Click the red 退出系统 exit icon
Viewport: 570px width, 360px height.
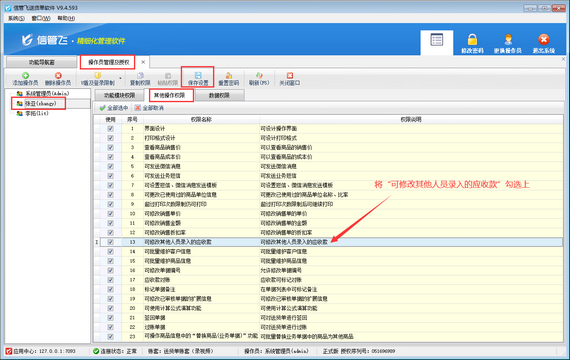click(x=543, y=39)
